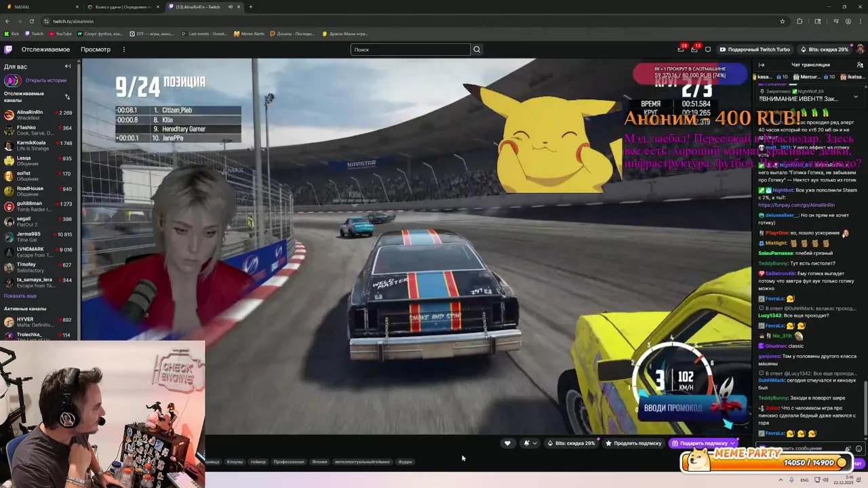Open the Просмотр nav item
Screen dimensions: 868x488
[x=96, y=49]
